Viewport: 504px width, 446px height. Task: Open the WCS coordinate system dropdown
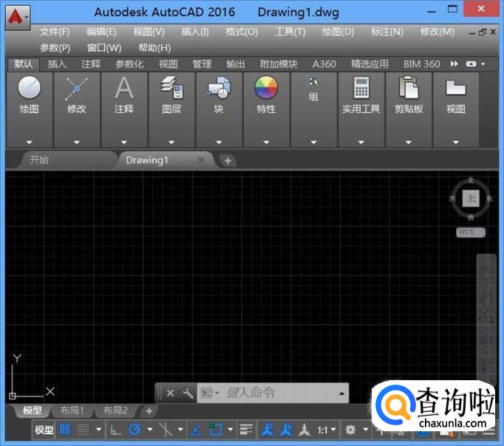pyautogui.click(x=470, y=232)
